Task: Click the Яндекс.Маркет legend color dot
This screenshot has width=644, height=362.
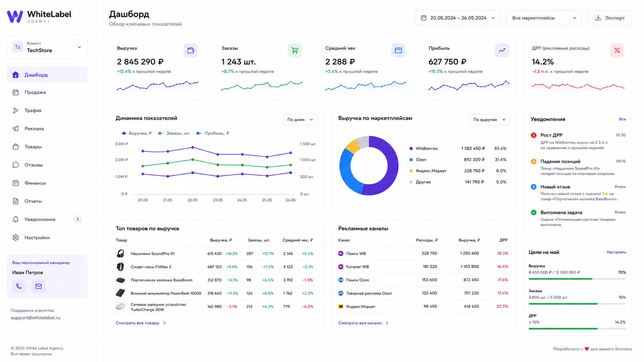Action: [x=411, y=171]
